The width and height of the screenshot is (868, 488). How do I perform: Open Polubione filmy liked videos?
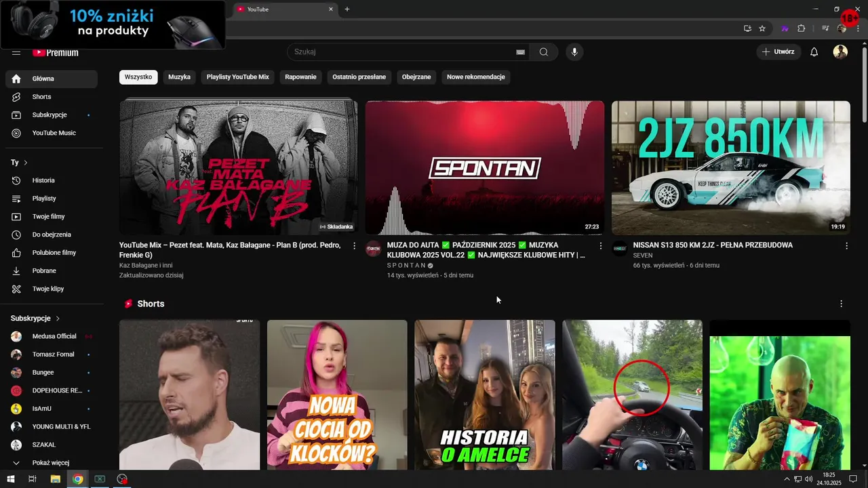52,253
